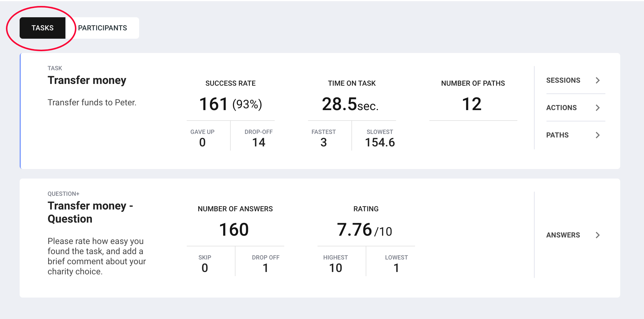Open the PARTICIPANTS tab
Screen dimensions: 644x319
tap(102, 28)
